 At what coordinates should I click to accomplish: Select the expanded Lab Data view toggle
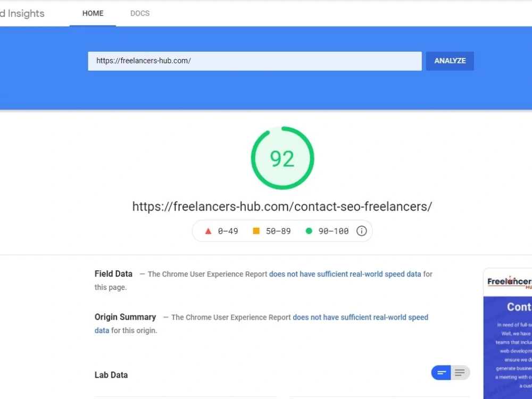tap(460, 373)
